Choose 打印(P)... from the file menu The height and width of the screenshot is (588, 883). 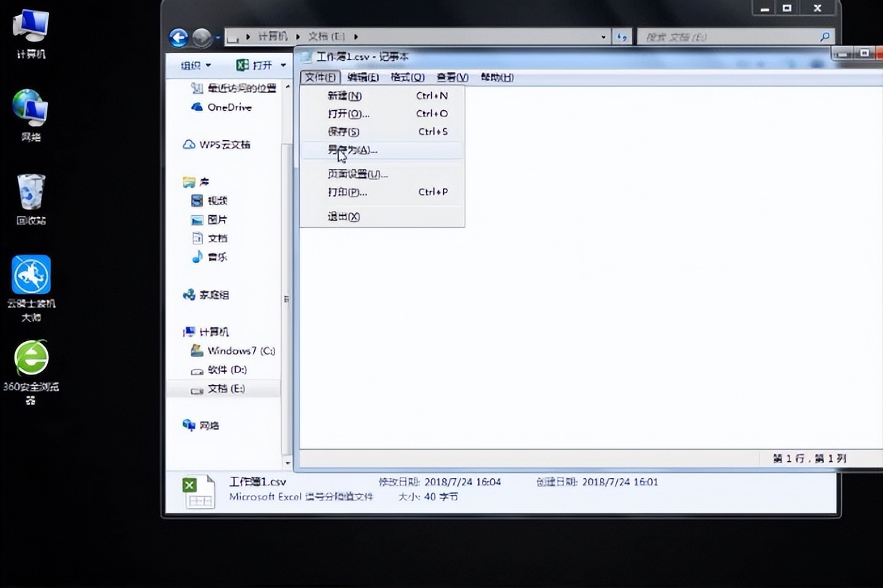click(x=382, y=192)
